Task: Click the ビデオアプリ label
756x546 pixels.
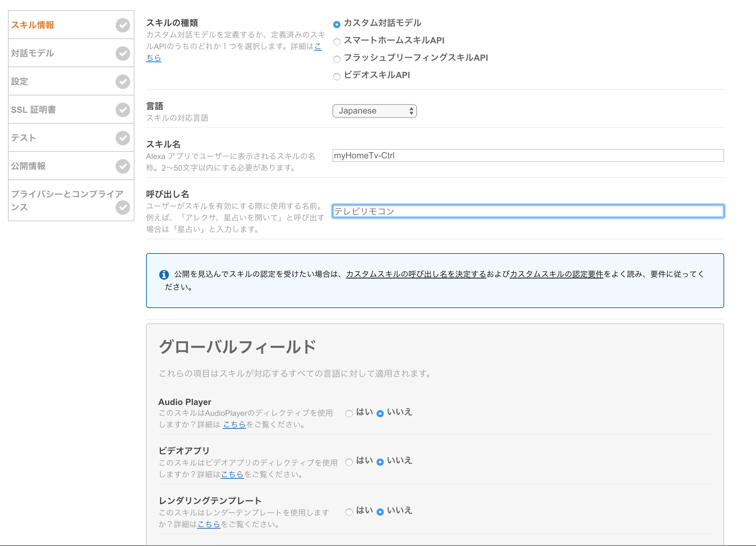Action: 184,451
